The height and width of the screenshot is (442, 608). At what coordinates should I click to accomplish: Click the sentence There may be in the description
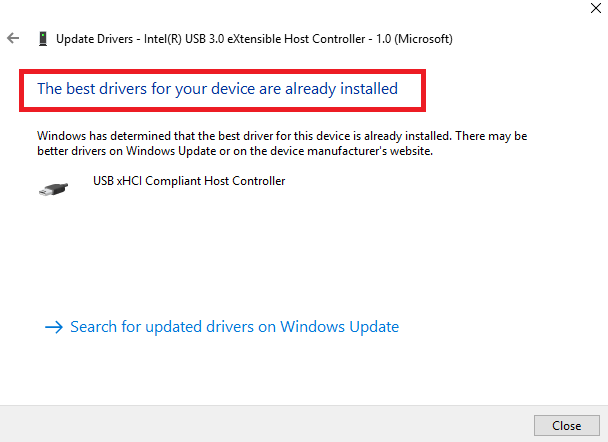(491, 136)
